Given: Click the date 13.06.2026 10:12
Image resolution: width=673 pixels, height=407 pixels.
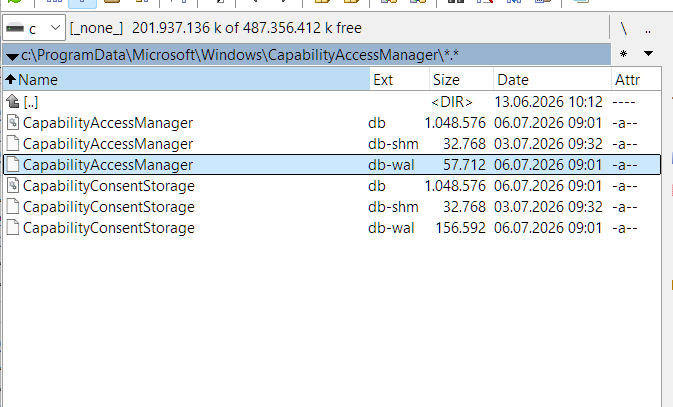Looking at the screenshot, I should pyautogui.click(x=549, y=102).
